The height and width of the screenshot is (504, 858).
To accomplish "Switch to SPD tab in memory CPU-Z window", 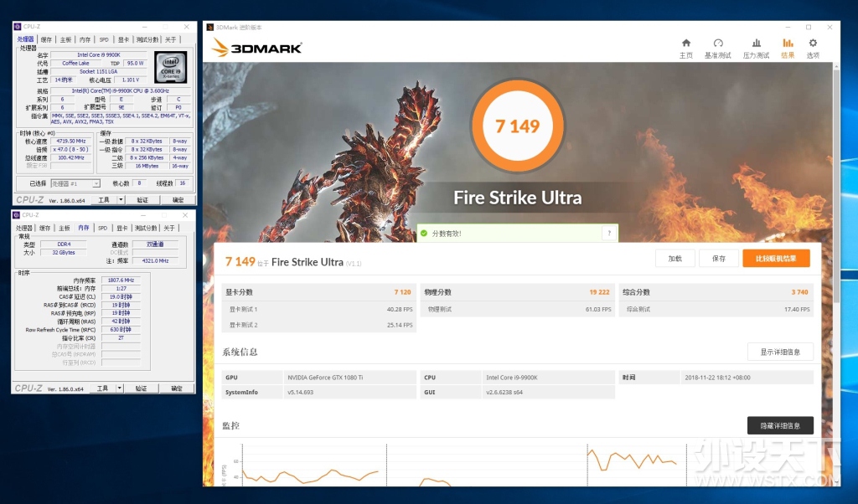I will pos(102,228).
